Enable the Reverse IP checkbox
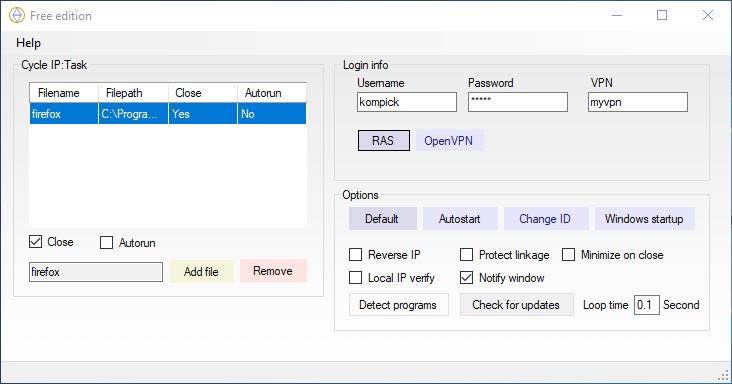The width and height of the screenshot is (732, 384). pyautogui.click(x=356, y=255)
